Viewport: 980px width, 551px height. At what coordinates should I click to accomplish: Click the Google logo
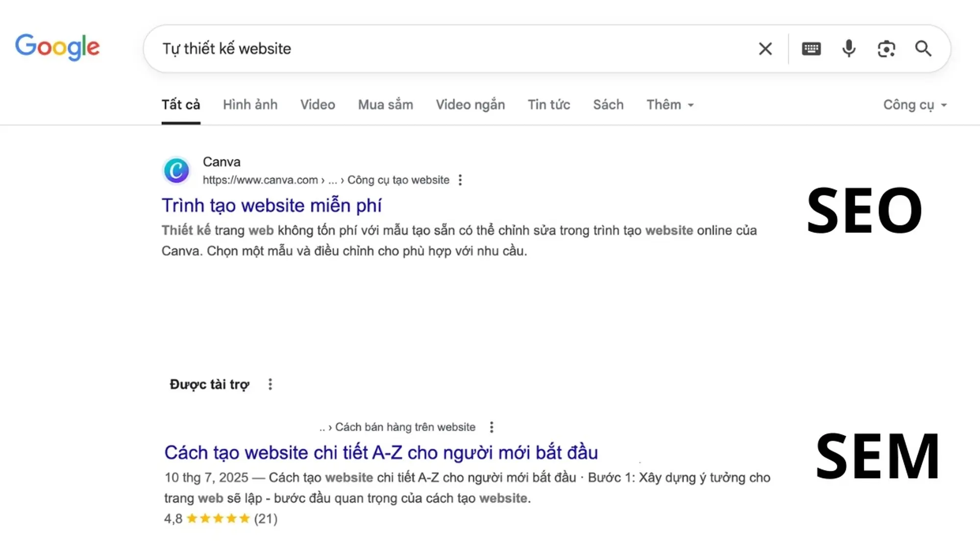coord(57,47)
